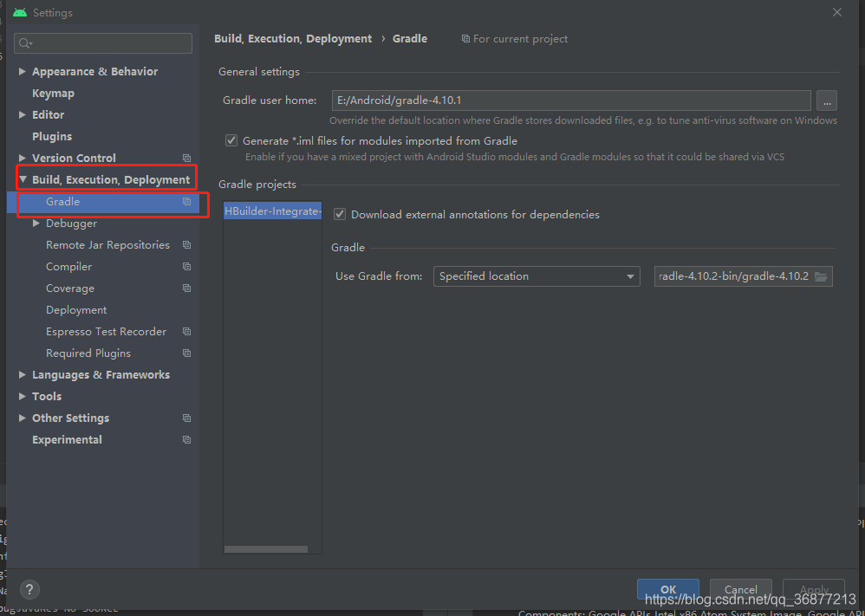Expand the Other Settings section
865x616 pixels.
point(22,418)
